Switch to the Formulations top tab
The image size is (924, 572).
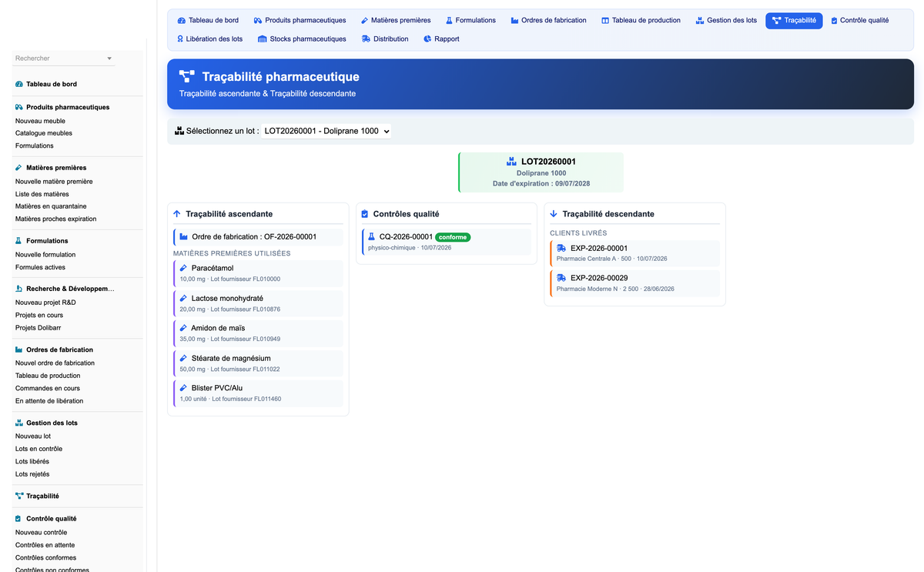pyautogui.click(x=470, y=20)
